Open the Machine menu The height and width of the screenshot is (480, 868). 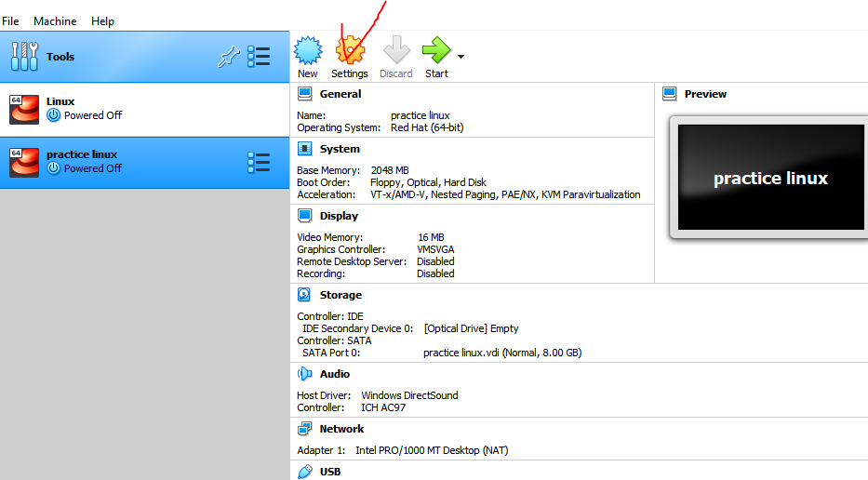[x=55, y=21]
